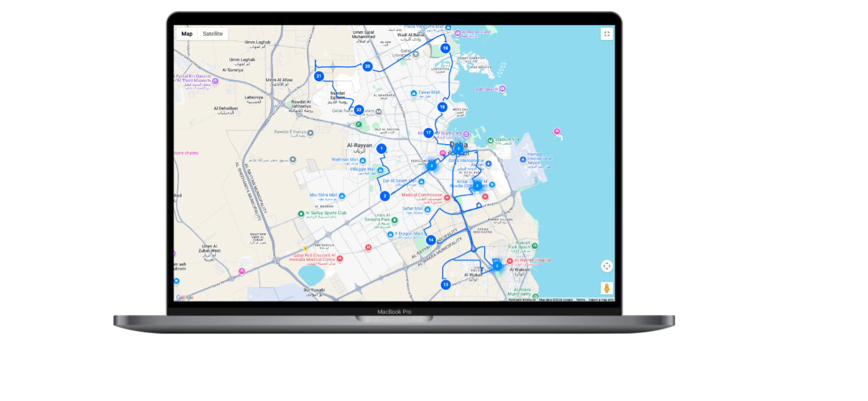Click the Al Wakrah Hospital marker

[x=509, y=261]
